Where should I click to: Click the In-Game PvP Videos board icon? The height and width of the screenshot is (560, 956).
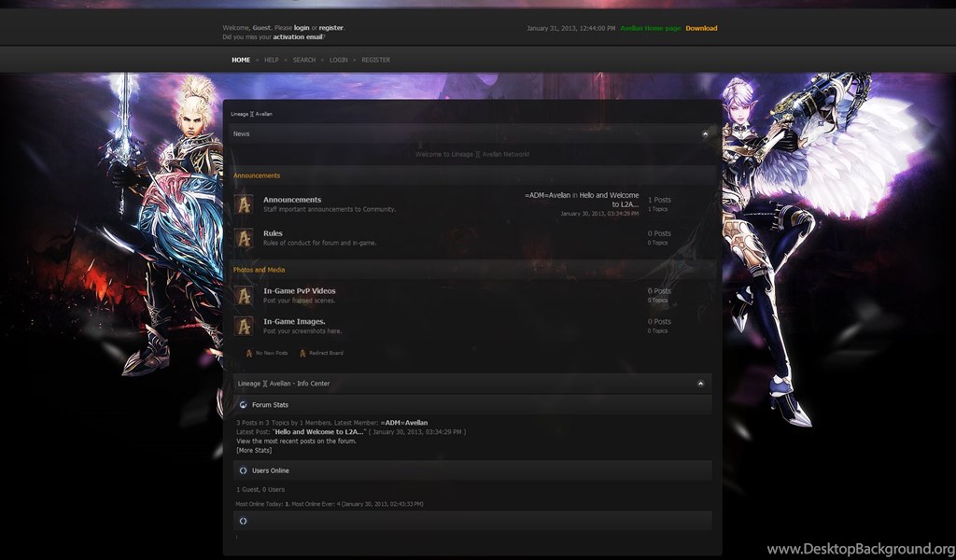click(244, 296)
